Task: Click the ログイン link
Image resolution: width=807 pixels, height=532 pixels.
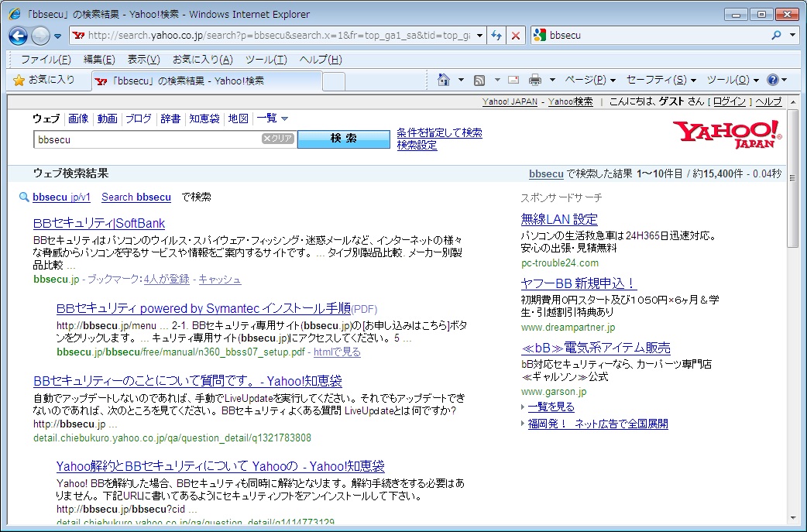Action: tap(729, 102)
